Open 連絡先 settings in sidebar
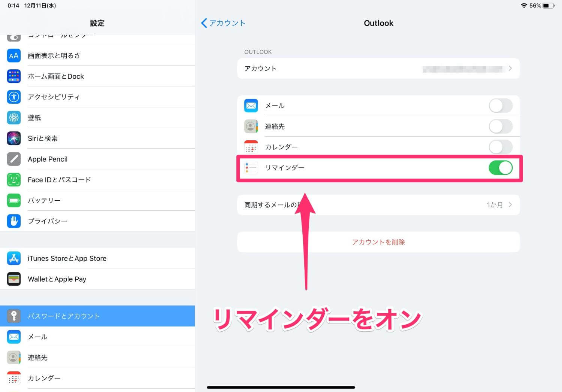The image size is (562, 392). pyautogui.click(x=97, y=358)
